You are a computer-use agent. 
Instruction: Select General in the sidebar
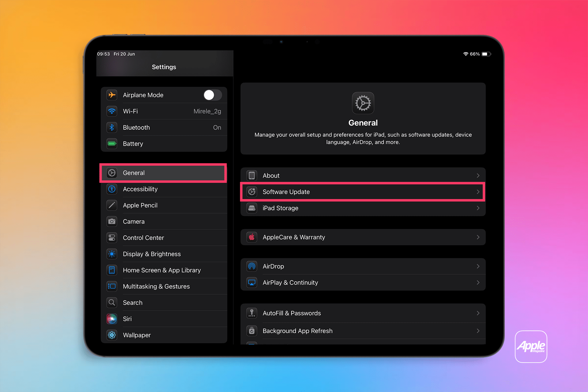pos(164,173)
